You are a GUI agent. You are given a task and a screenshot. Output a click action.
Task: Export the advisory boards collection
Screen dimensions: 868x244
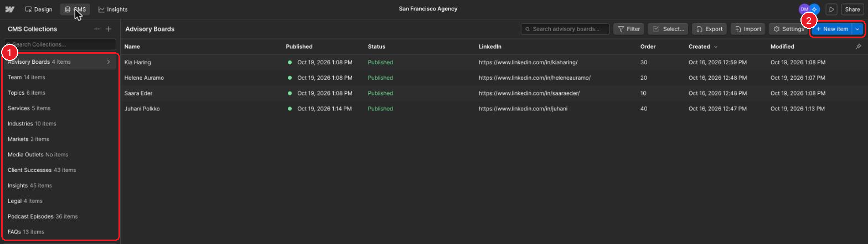pos(710,29)
